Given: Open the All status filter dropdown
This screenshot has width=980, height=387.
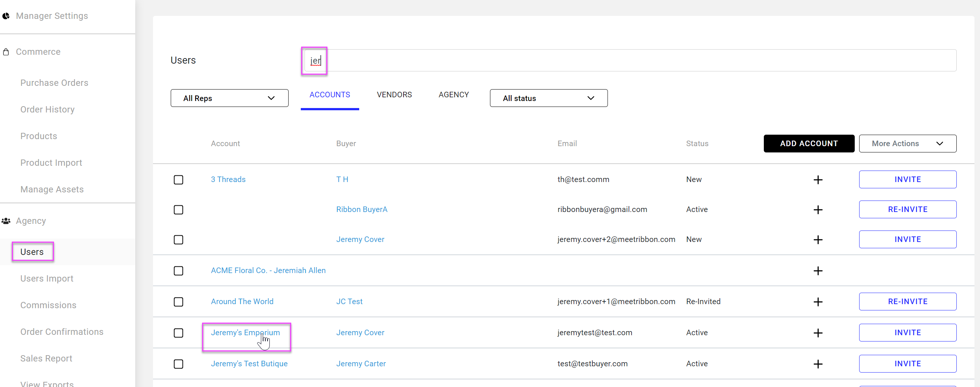Looking at the screenshot, I should pos(548,98).
